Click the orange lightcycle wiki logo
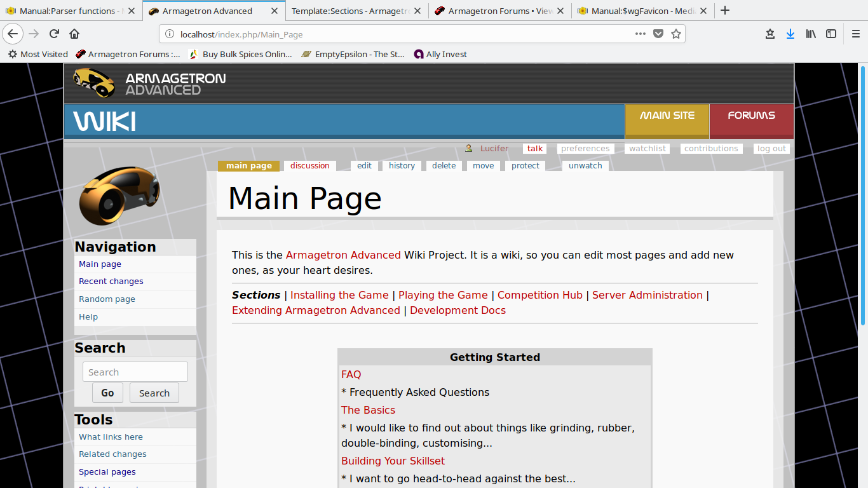Viewport: 868px width, 488px height. pyautogui.click(x=119, y=196)
